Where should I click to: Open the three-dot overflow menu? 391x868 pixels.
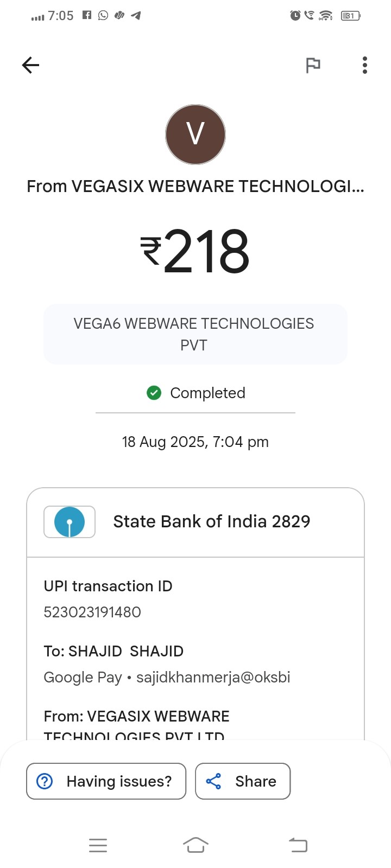365,65
